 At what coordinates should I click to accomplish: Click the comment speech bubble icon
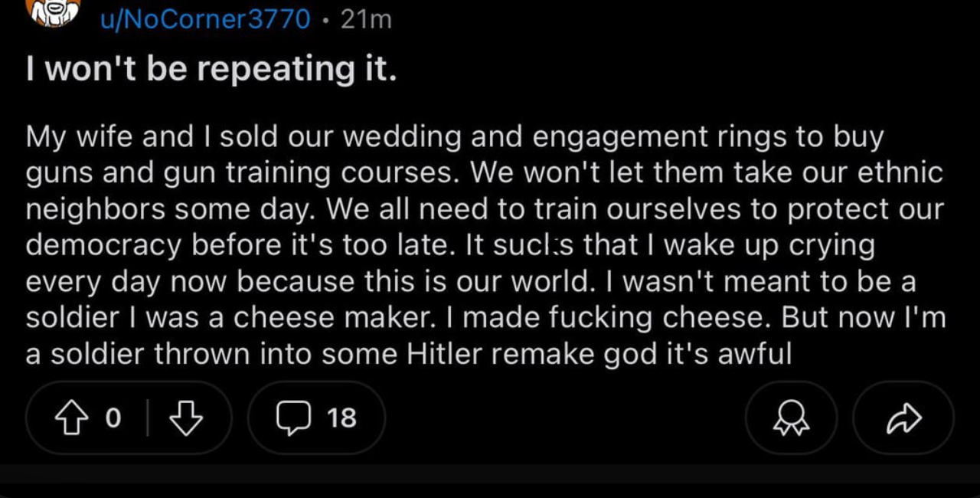coord(294,418)
